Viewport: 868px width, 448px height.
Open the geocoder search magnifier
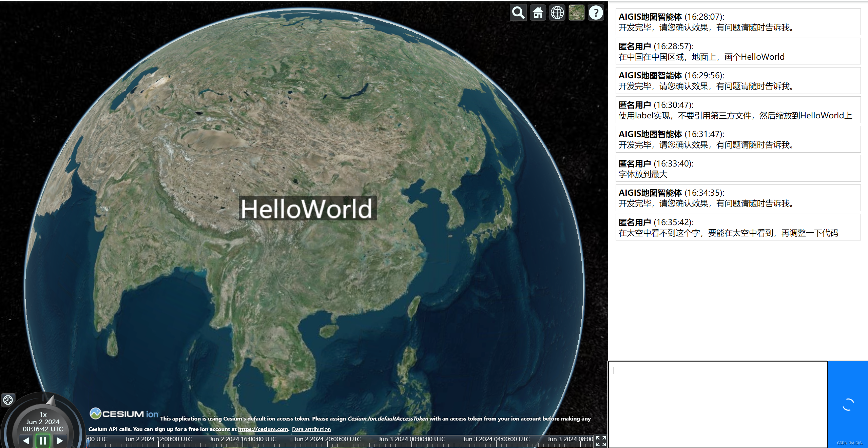(x=518, y=13)
